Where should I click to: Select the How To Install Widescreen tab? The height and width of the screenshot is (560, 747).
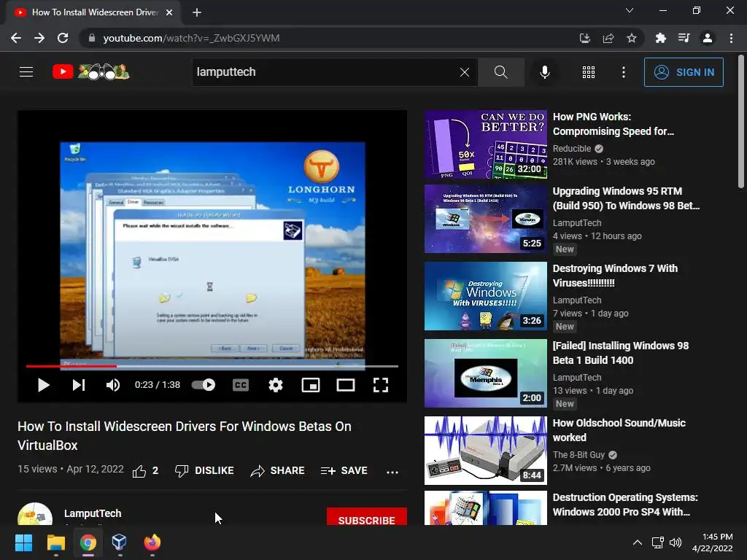click(x=93, y=12)
